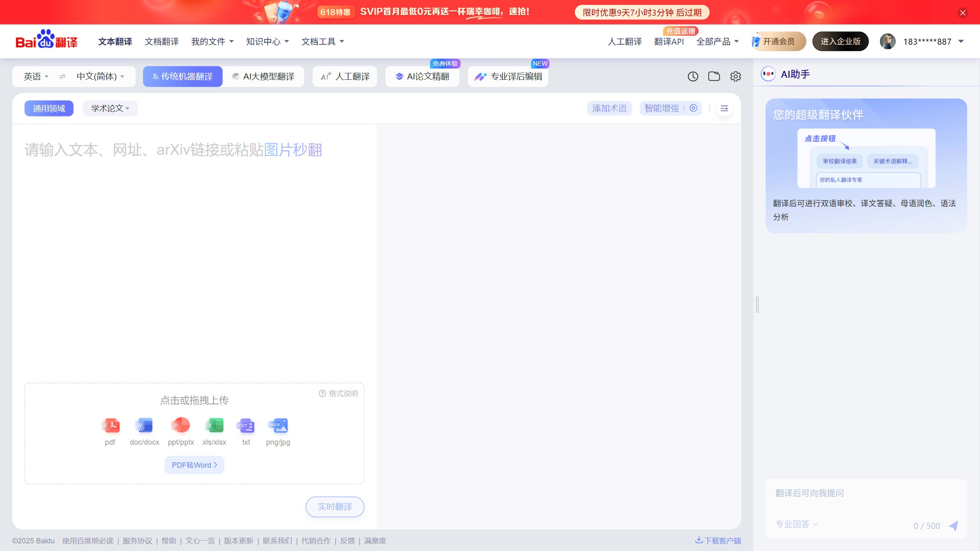Image resolution: width=980 pixels, height=551 pixels.
Task: Expand 全部产品 menu
Action: point(717,41)
